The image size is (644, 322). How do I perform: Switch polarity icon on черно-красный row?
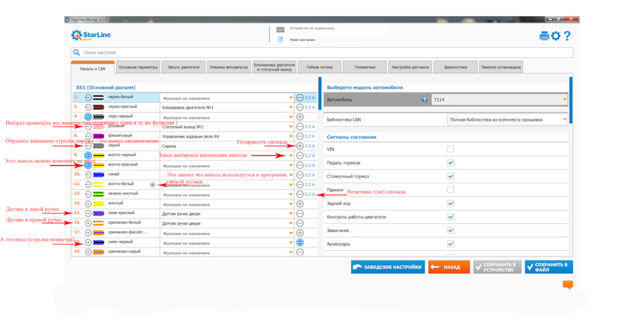click(300, 107)
